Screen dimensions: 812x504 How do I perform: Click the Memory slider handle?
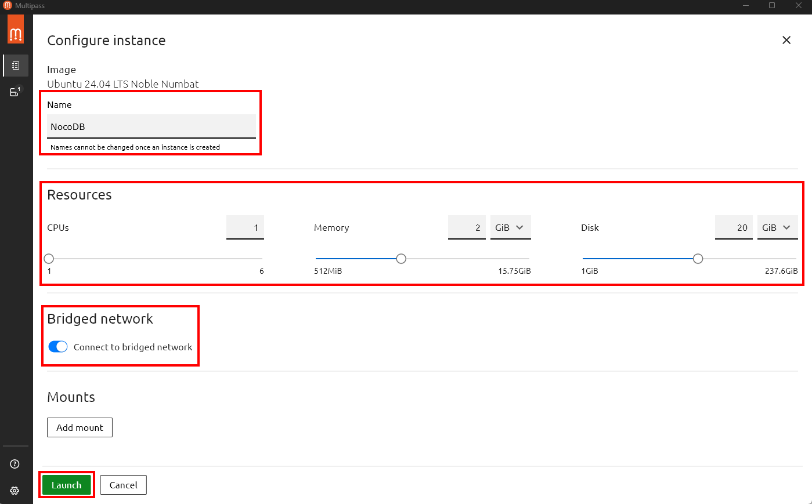pyautogui.click(x=401, y=259)
